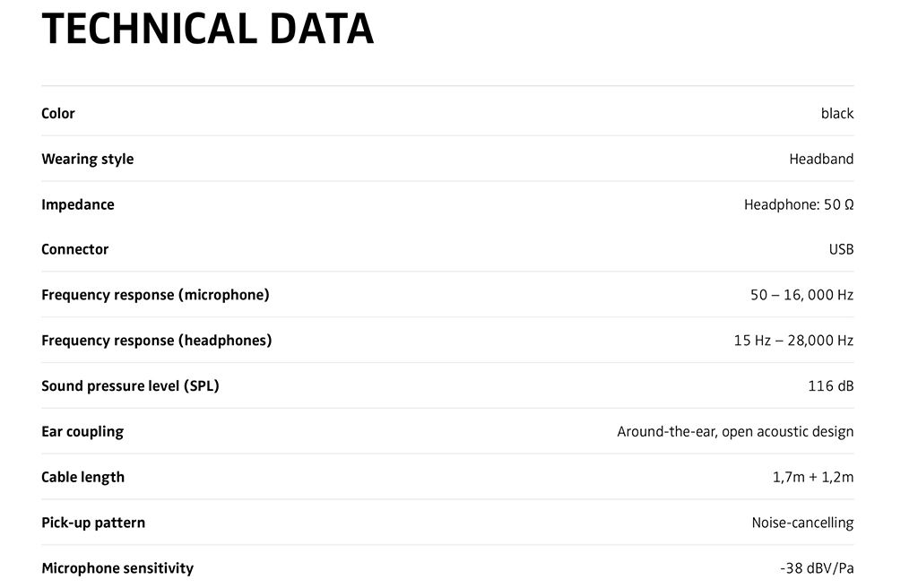The height and width of the screenshot is (588, 918).
Task: Select the Color row label
Action: [x=58, y=113]
